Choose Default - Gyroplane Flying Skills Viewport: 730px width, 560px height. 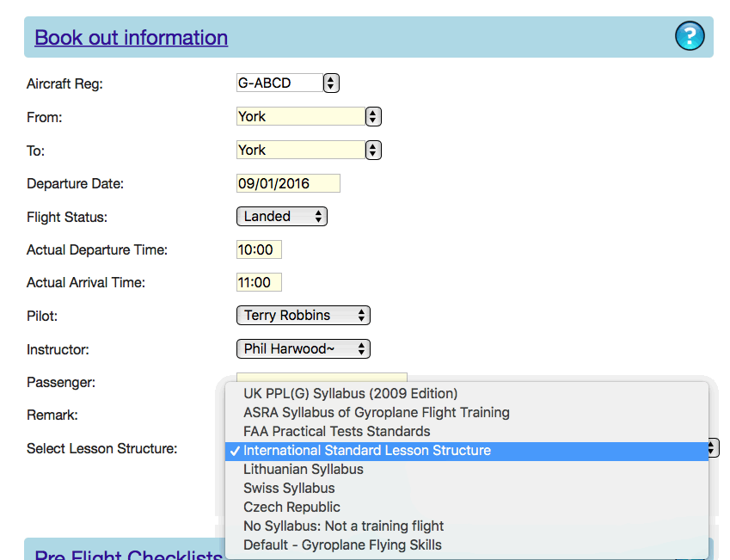pos(342,545)
